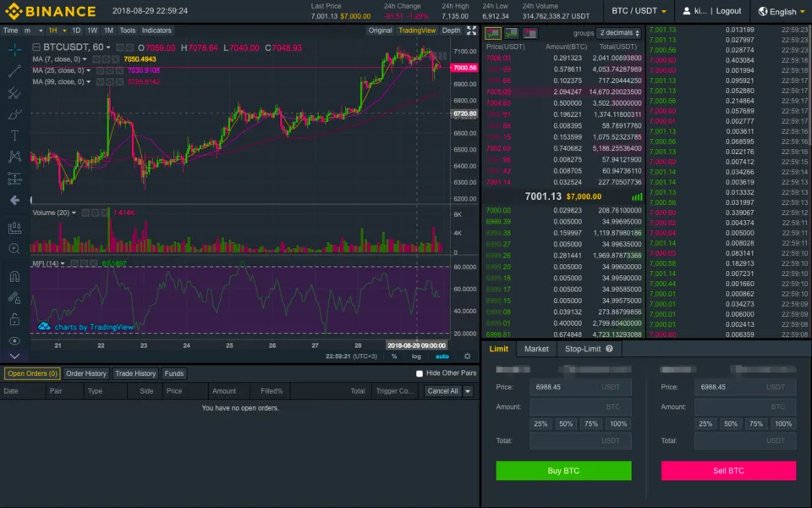Show sell orders only in order book
Image resolution: width=812 pixels, height=508 pixels.
(529, 33)
